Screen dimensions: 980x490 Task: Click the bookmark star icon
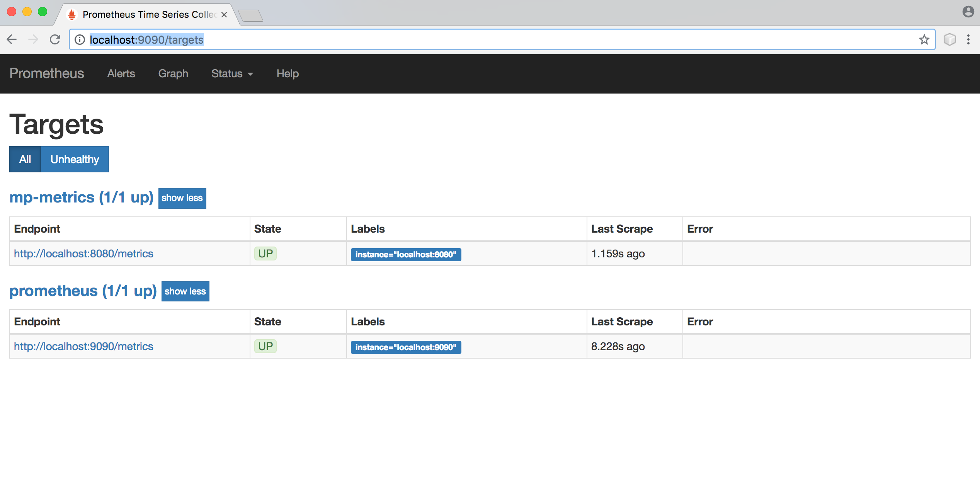(924, 39)
